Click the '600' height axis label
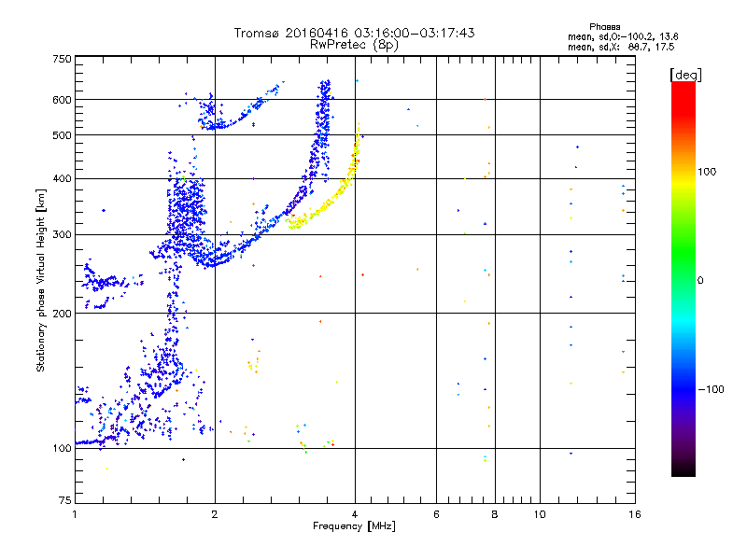The width and height of the screenshot is (747, 560). [x=63, y=100]
